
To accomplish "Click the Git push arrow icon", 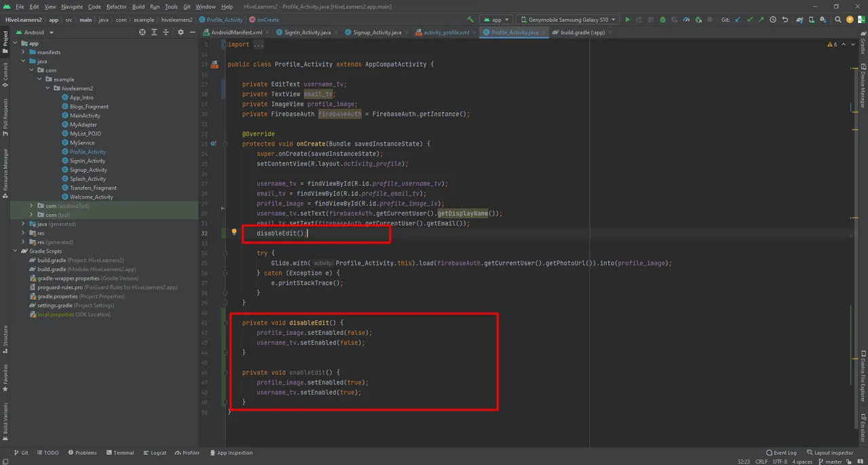I will (761, 20).
